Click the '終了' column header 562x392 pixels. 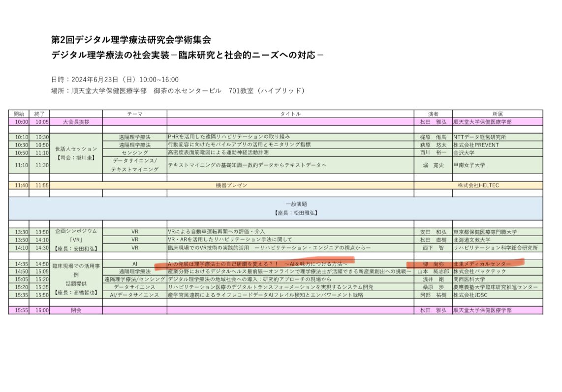[39, 114]
